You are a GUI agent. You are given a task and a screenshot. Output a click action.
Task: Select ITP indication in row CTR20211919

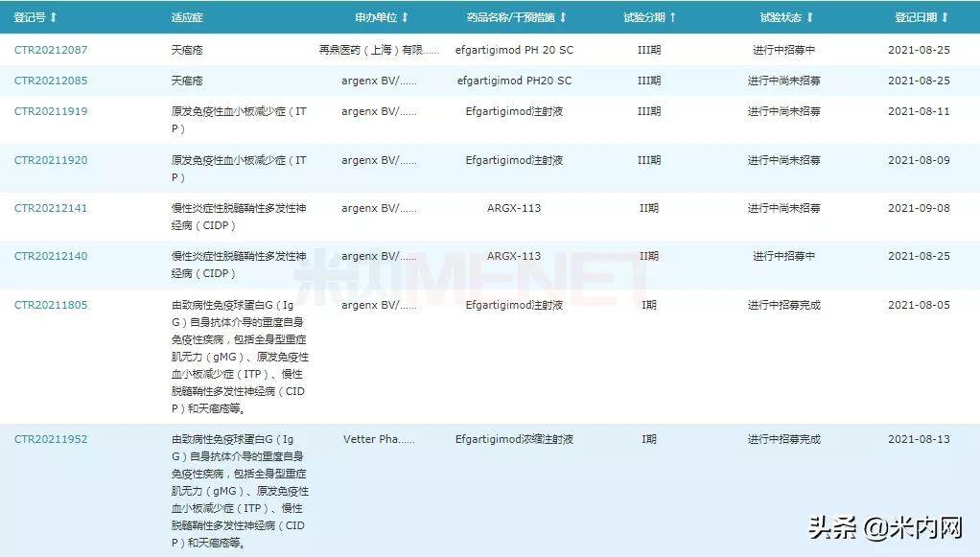[x=240, y=120]
